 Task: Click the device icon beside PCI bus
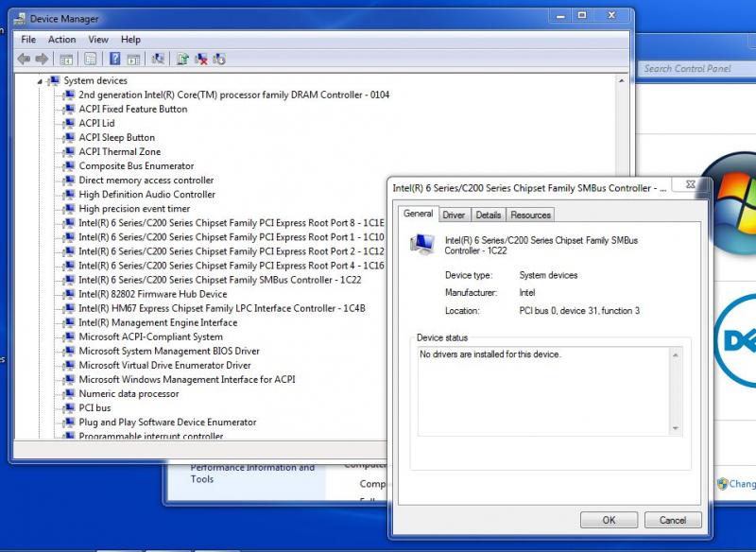[69, 407]
